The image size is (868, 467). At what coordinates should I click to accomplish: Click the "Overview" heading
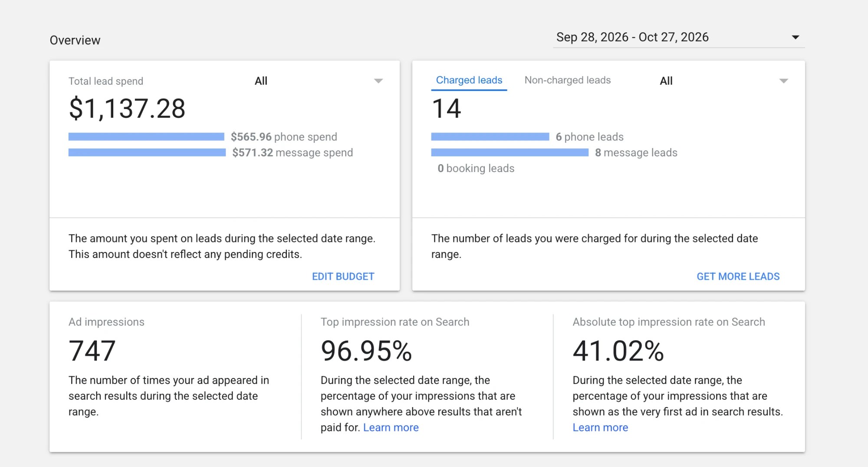pos(75,40)
